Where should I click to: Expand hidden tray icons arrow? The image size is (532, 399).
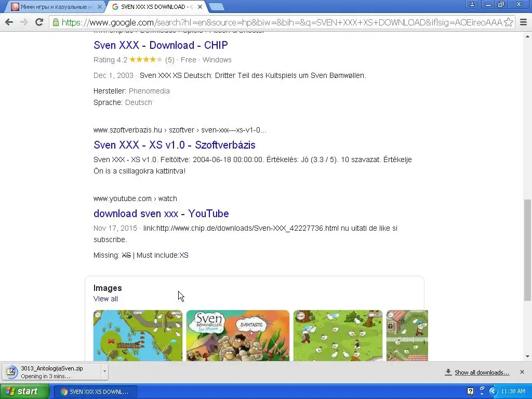click(x=493, y=392)
